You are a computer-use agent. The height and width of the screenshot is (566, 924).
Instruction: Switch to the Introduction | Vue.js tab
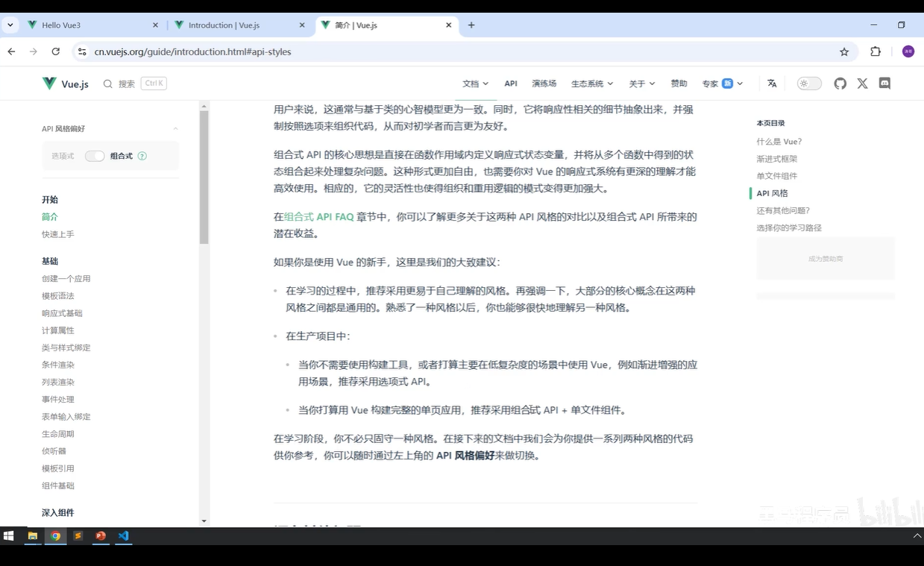click(x=239, y=25)
